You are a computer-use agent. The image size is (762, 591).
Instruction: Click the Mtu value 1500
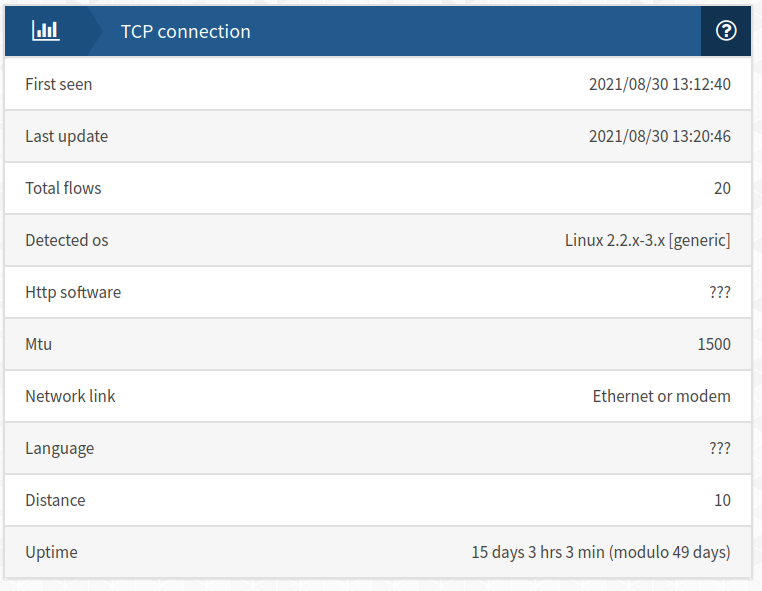pos(714,344)
